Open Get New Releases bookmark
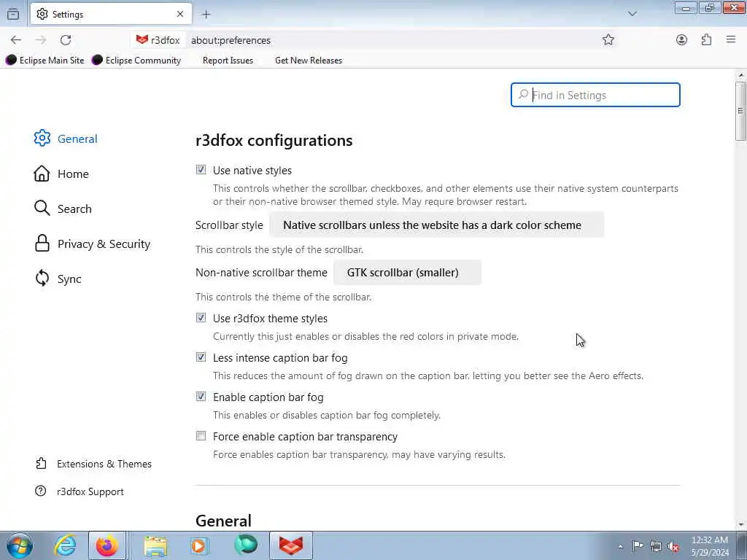The width and height of the screenshot is (747, 560). point(309,61)
